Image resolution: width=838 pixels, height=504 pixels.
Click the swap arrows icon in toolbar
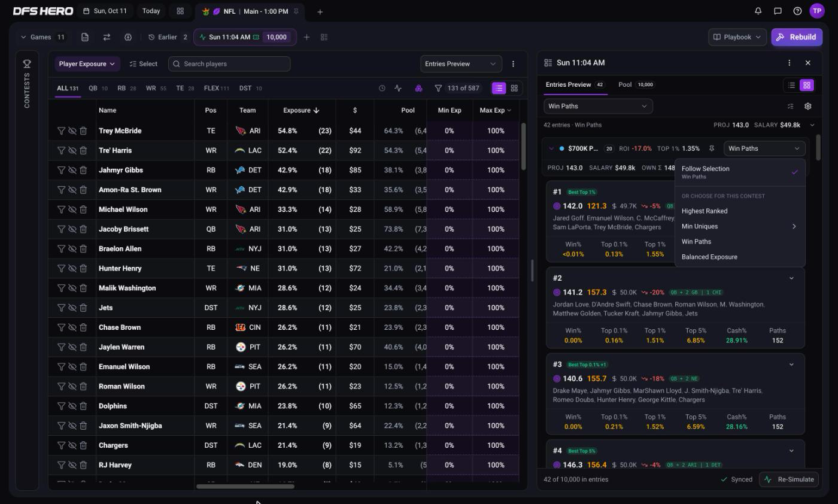pyautogui.click(x=107, y=37)
